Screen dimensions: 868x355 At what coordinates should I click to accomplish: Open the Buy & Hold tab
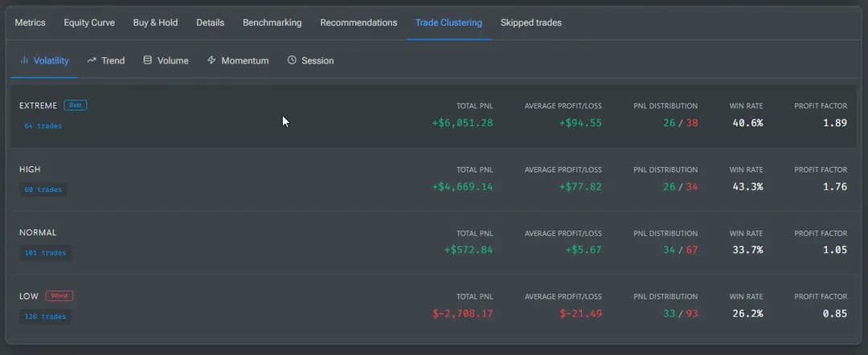[156, 22]
